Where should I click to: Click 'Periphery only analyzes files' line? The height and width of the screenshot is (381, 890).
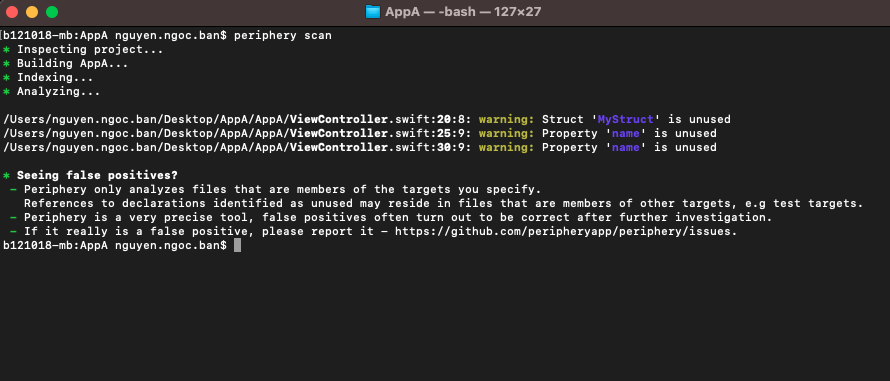click(282, 190)
